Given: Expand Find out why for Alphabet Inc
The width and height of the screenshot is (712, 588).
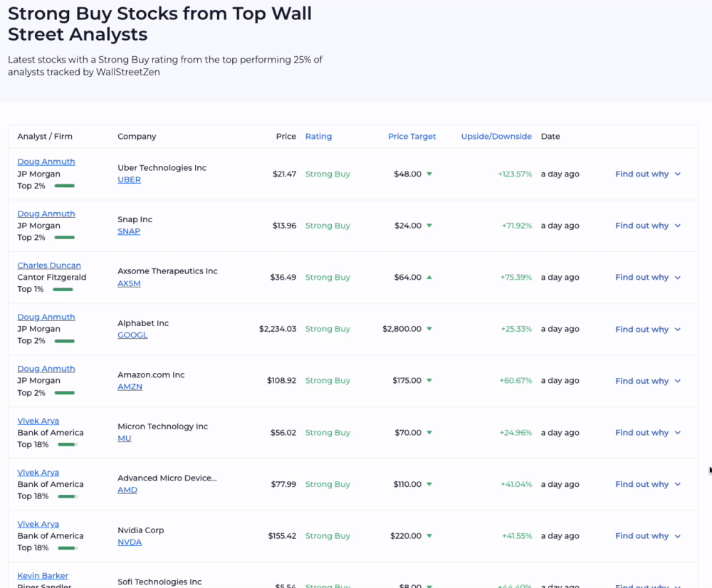Looking at the screenshot, I should 648,329.
